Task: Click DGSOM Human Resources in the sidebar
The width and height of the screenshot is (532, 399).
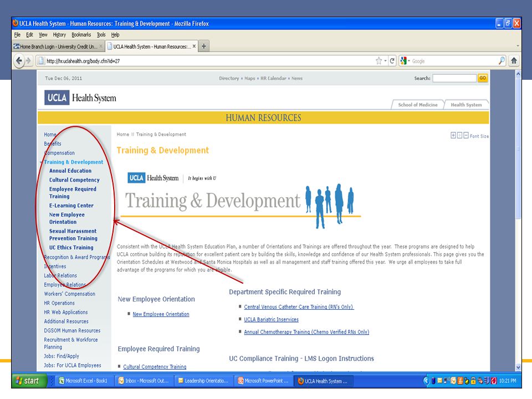Action: (x=72, y=330)
